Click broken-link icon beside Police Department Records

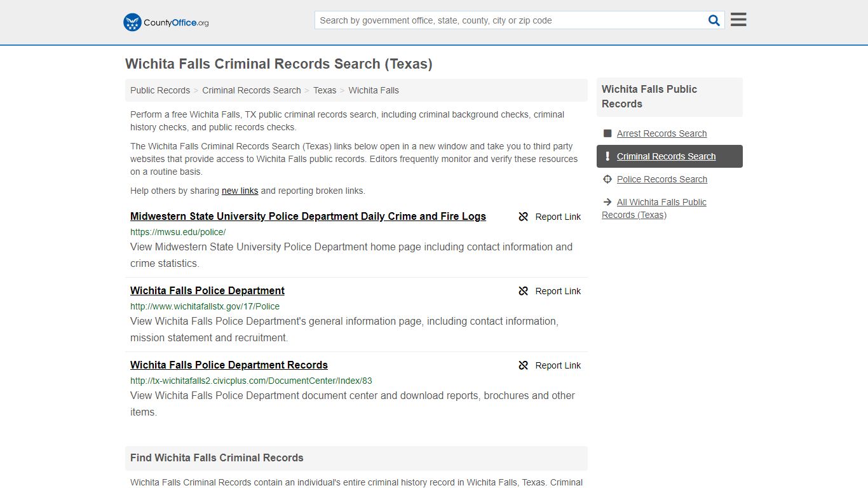[x=524, y=365]
